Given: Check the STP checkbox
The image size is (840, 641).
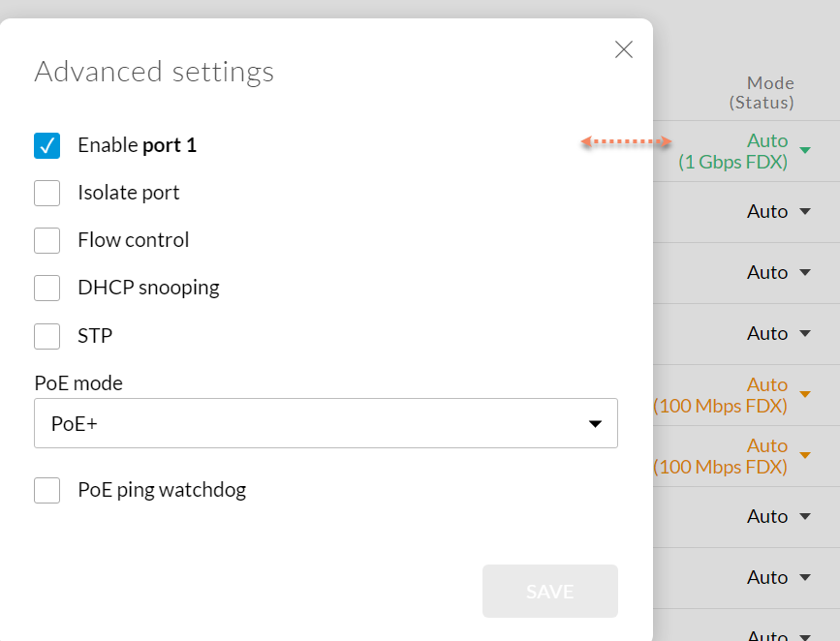Looking at the screenshot, I should (x=47, y=336).
